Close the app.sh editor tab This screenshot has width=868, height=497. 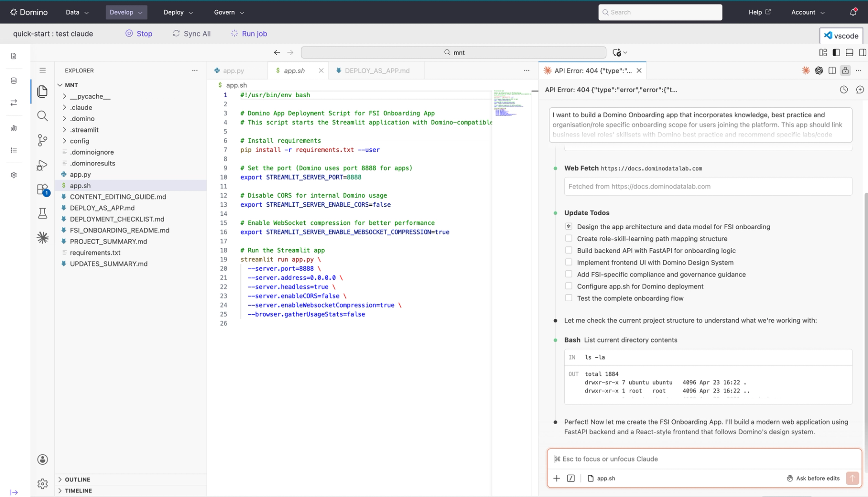point(321,71)
